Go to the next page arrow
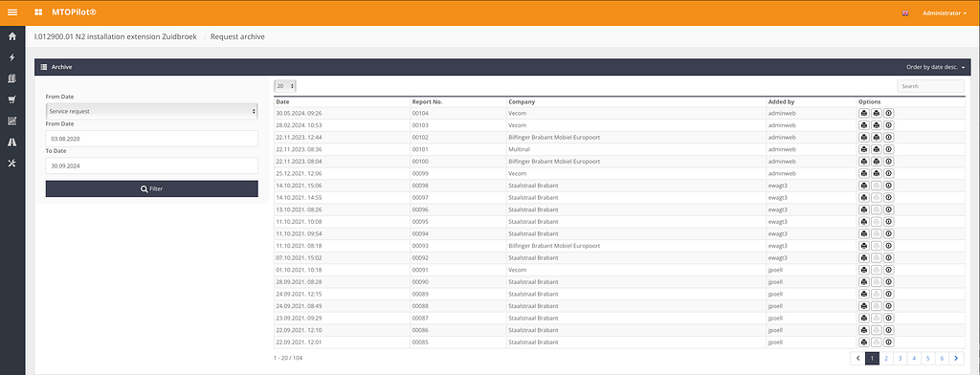This screenshot has height=375, width=980. 957,358
